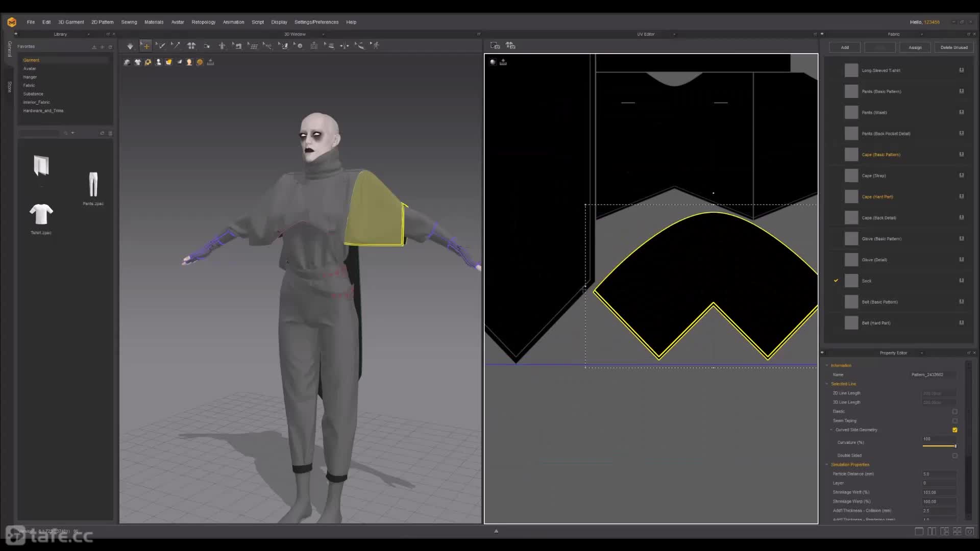
Task: Pick the Pin needle tool
Action: tap(176, 46)
